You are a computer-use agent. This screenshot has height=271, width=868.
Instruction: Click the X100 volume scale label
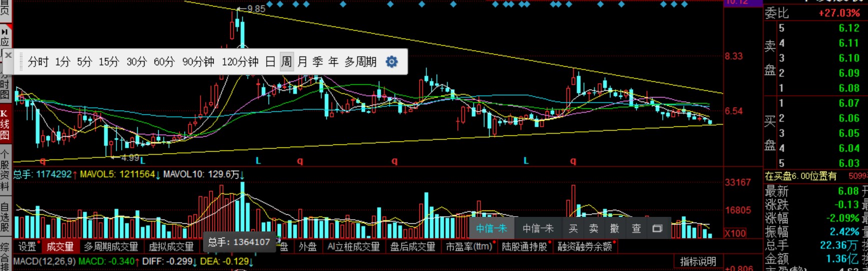pyautogui.click(x=735, y=233)
